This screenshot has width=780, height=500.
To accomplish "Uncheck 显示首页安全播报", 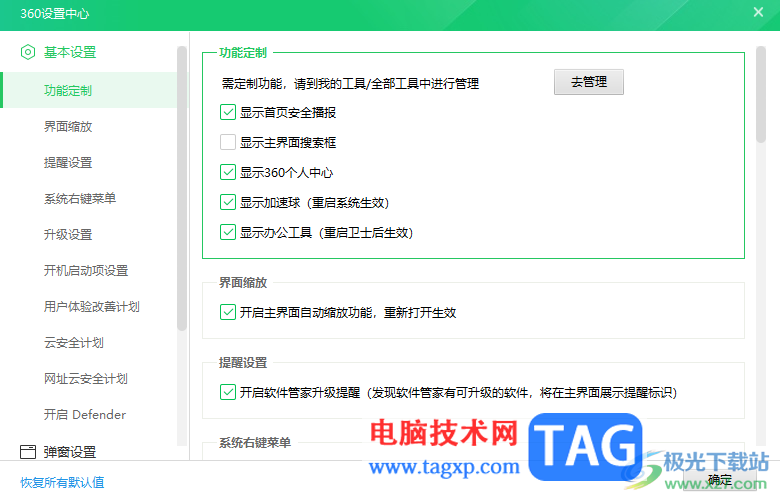I will click(x=228, y=112).
